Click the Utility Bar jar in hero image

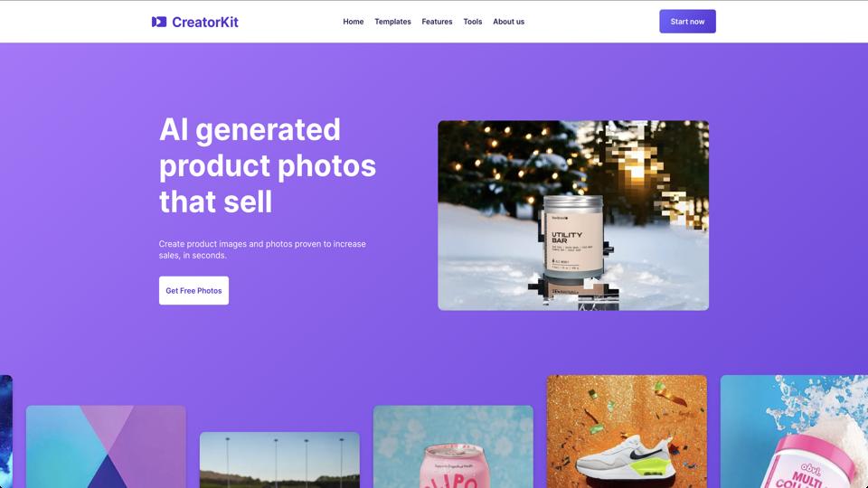(x=572, y=236)
